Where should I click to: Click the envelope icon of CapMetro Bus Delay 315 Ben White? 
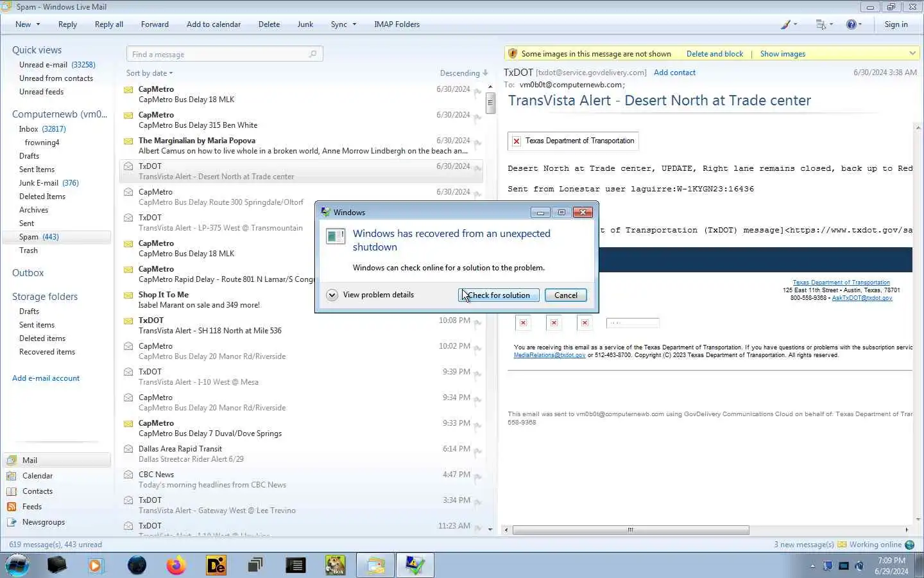128,115
